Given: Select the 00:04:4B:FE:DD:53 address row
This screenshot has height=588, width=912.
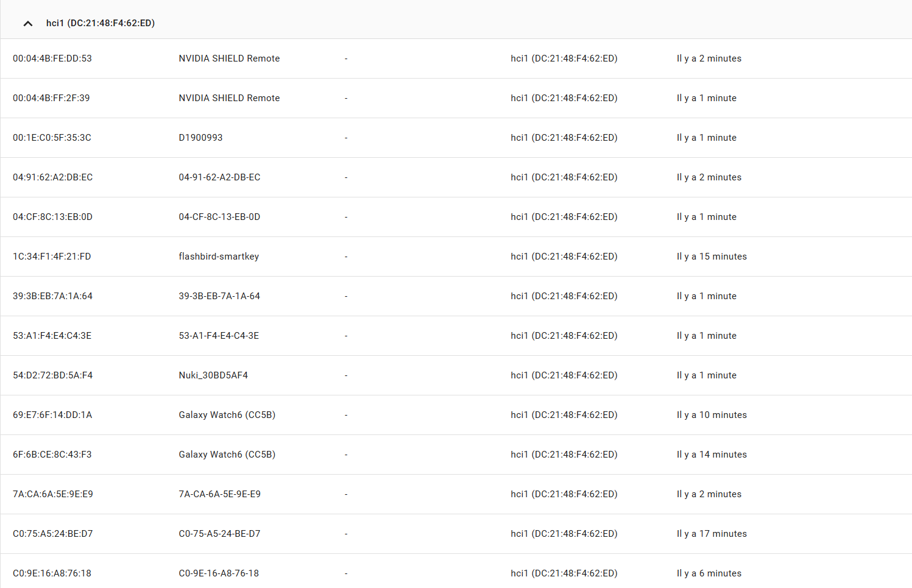Looking at the screenshot, I should click(456, 58).
